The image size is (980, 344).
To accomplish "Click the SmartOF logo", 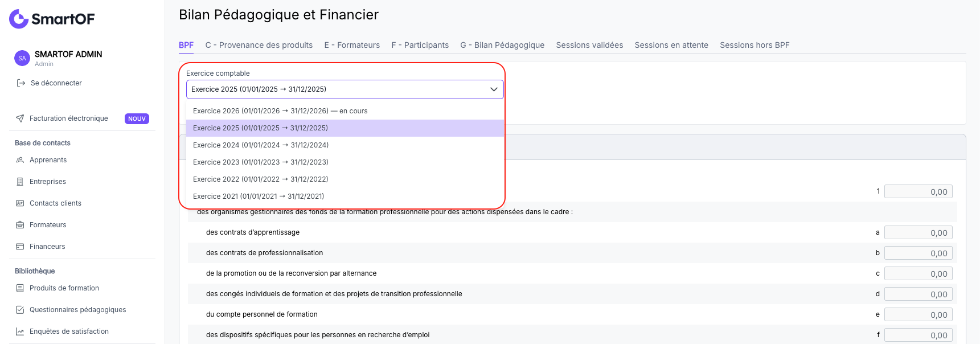I will tap(52, 19).
